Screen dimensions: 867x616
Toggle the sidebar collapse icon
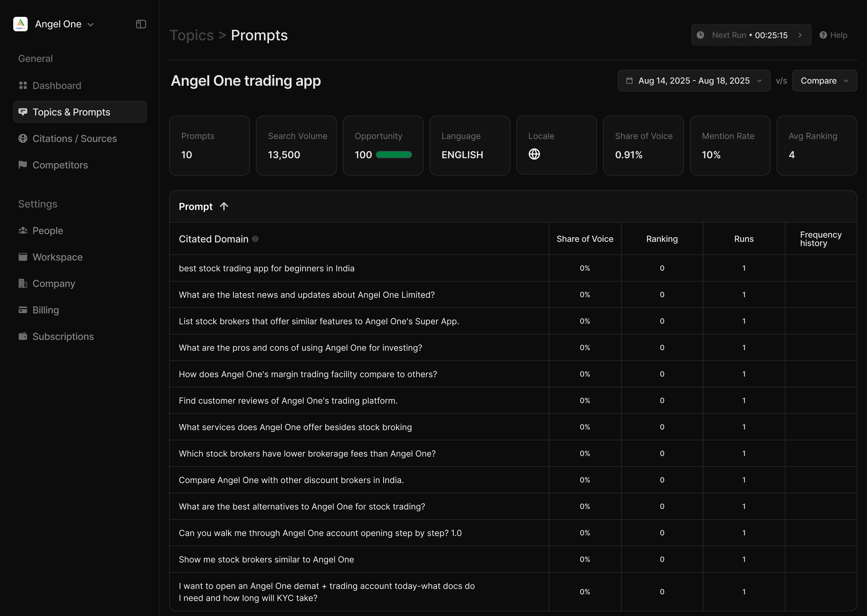click(x=141, y=24)
